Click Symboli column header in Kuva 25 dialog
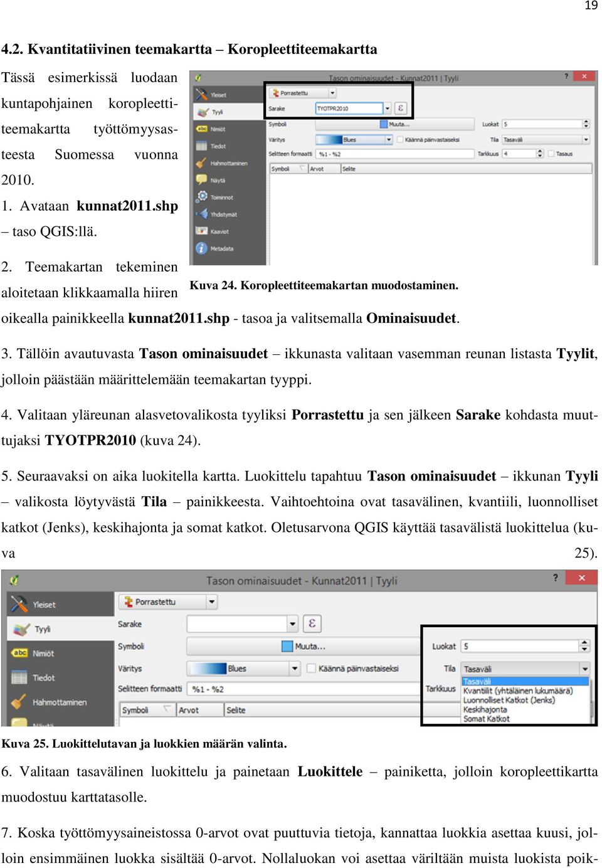The image size is (602, 868). (x=147, y=710)
